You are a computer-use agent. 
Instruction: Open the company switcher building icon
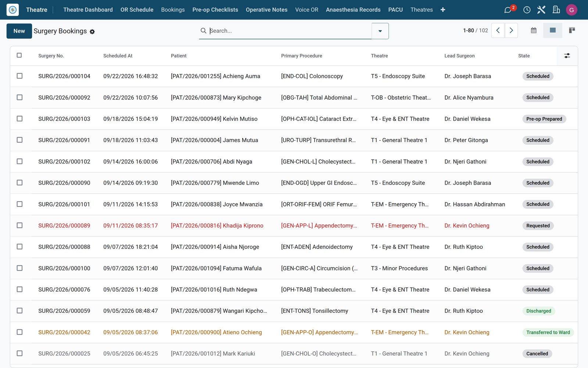556,10
